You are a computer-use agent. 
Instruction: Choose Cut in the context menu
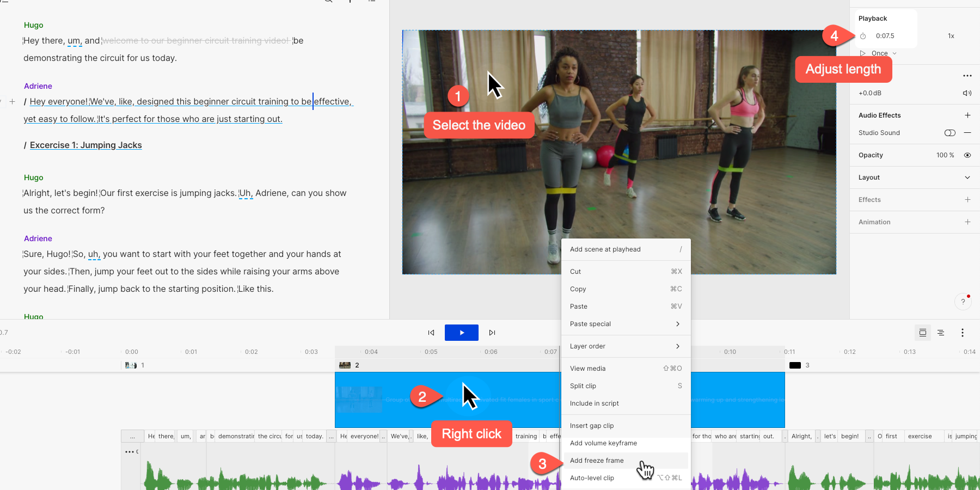[x=626, y=272]
